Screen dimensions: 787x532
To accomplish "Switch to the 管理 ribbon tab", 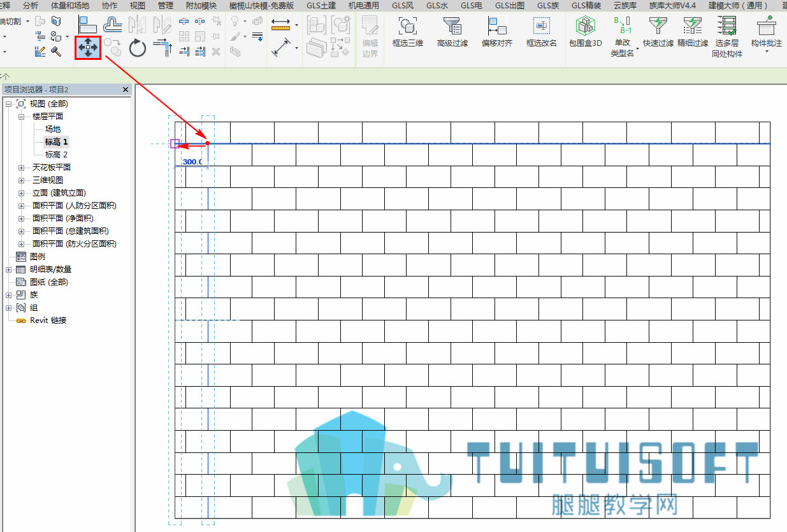I will pos(166,5).
